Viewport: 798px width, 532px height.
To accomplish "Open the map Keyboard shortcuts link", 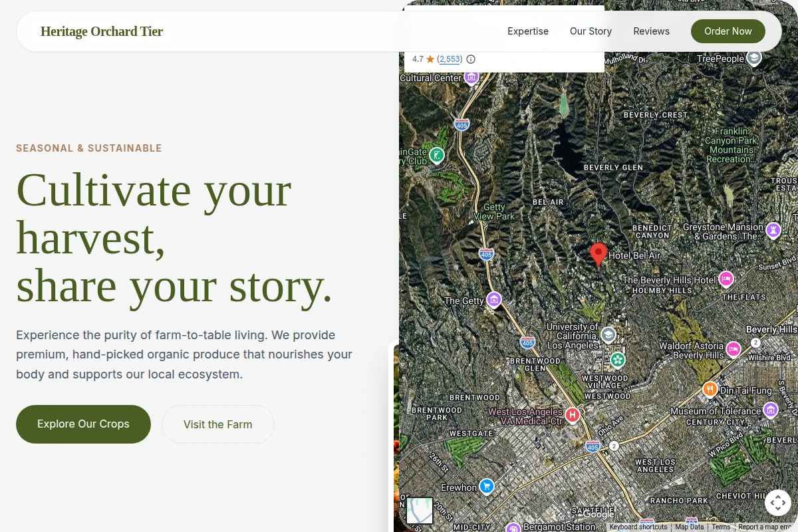I will [638, 527].
